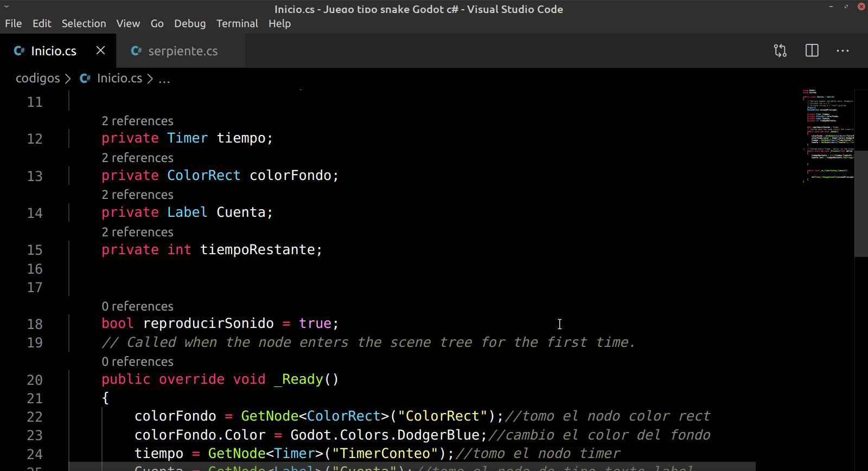Image resolution: width=868 pixels, height=471 pixels.
Task: Click the ColorRect type on line 13
Action: (203, 176)
